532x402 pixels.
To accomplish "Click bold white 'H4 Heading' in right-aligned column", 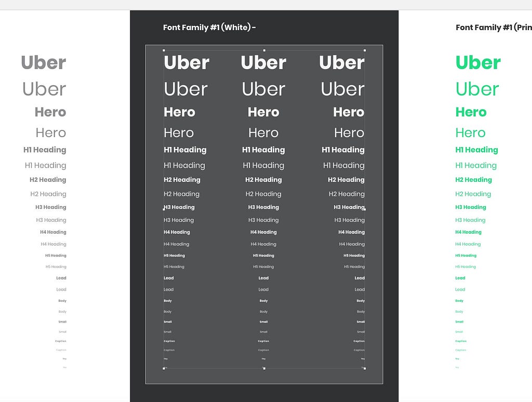I will click(352, 232).
